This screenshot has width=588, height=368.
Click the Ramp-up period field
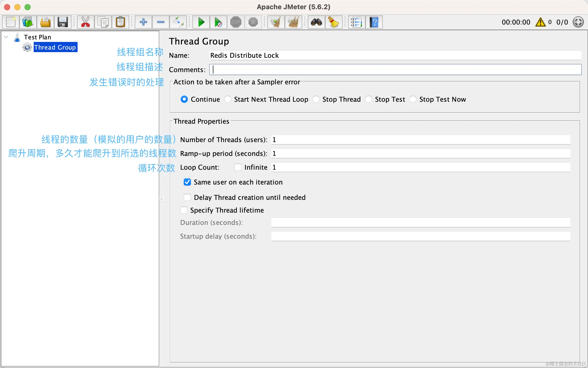(x=421, y=154)
